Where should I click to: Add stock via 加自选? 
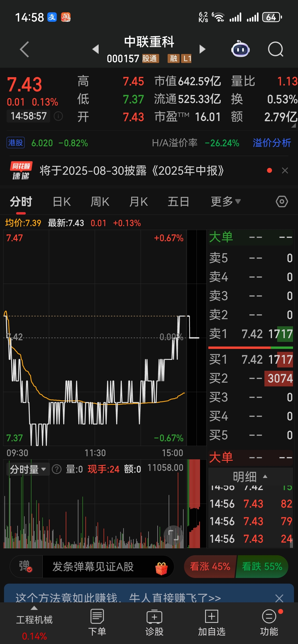pyautogui.click(x=212, y=622)
